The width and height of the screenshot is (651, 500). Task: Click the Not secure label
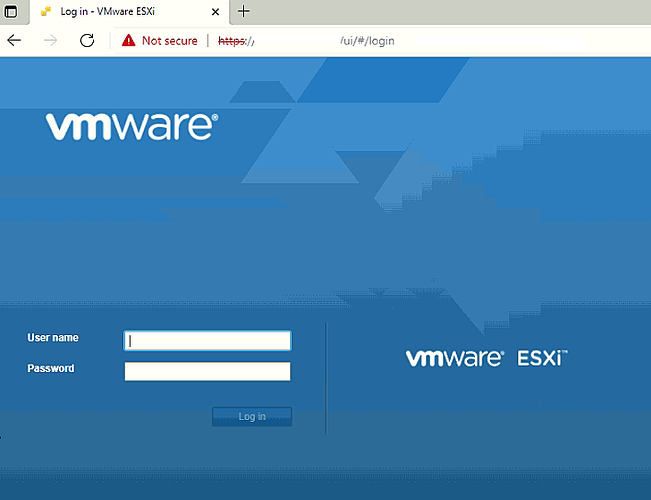[x=170, y=41]
